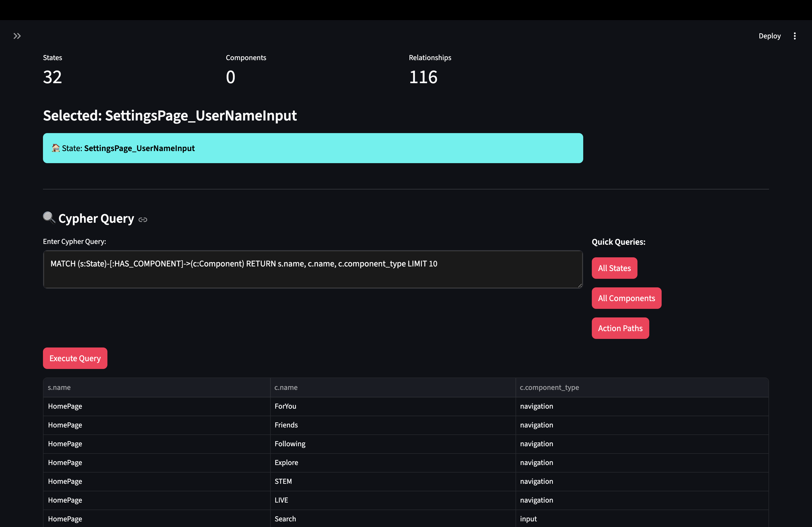Click the SettingsPage_UserNameInput state banner

(x=313, y=148)
